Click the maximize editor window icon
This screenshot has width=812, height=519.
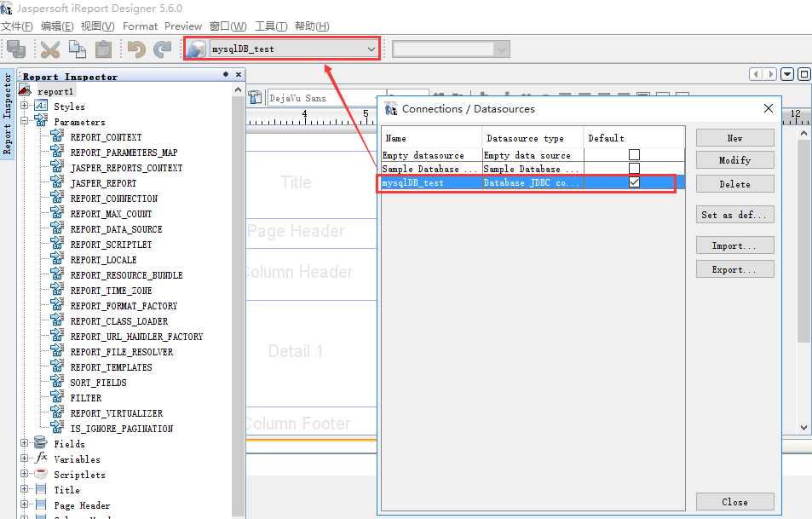[x=803, y=74]
